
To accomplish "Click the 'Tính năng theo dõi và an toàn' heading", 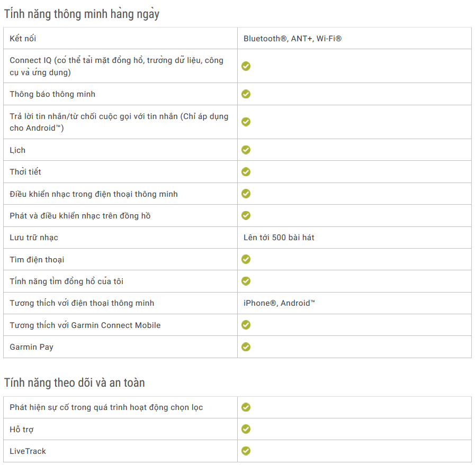I will pyautogui.click(x=75, y=382).
